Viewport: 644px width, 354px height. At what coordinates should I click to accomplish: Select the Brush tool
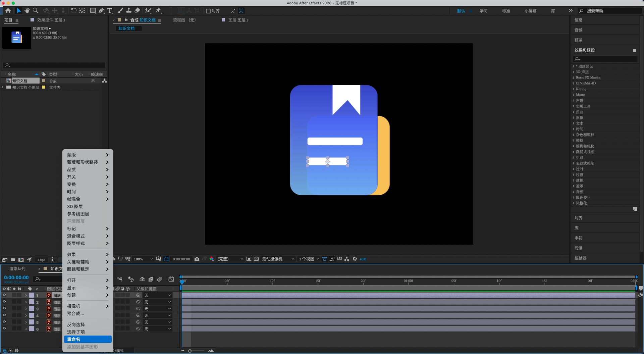[x=120, y=11]
